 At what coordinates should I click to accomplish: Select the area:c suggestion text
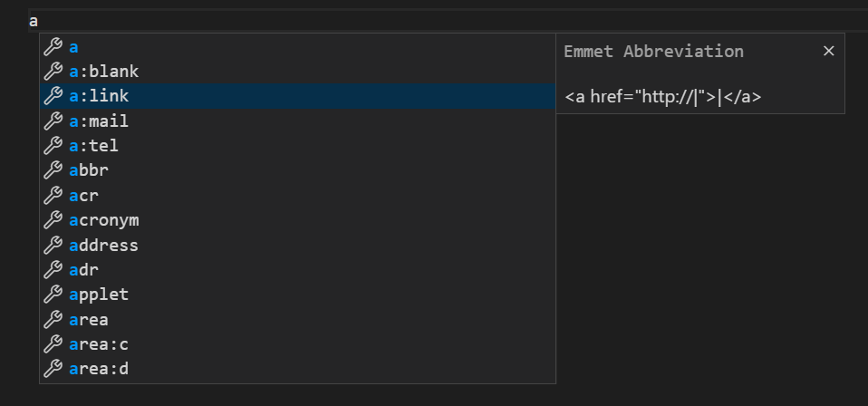click(99, 344)
